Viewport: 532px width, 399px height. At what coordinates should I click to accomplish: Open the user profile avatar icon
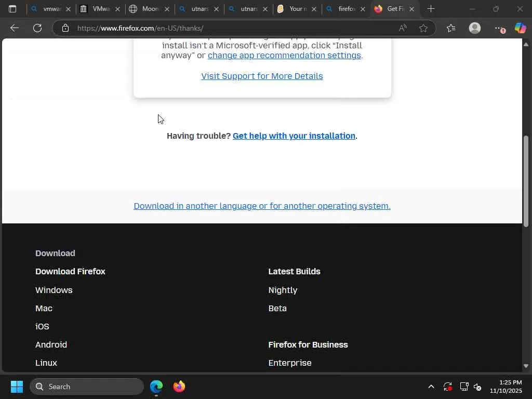475,28
